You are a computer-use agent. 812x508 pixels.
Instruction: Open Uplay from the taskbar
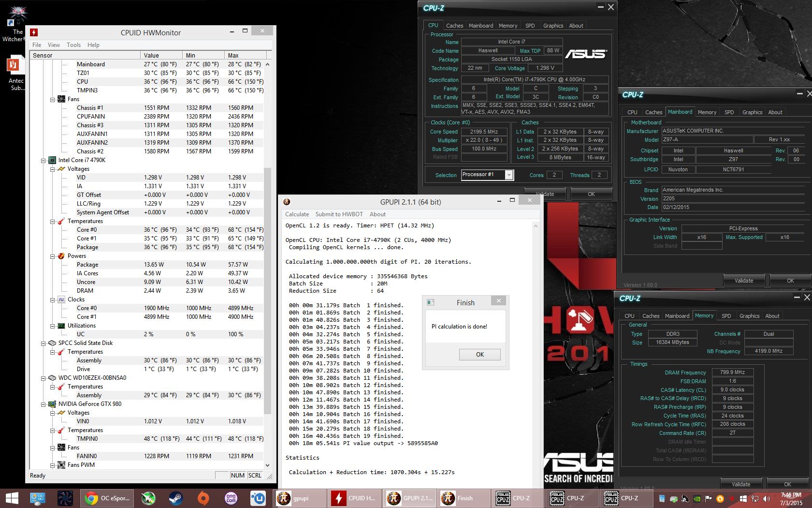pyautogui.click(x=258, y=498)
